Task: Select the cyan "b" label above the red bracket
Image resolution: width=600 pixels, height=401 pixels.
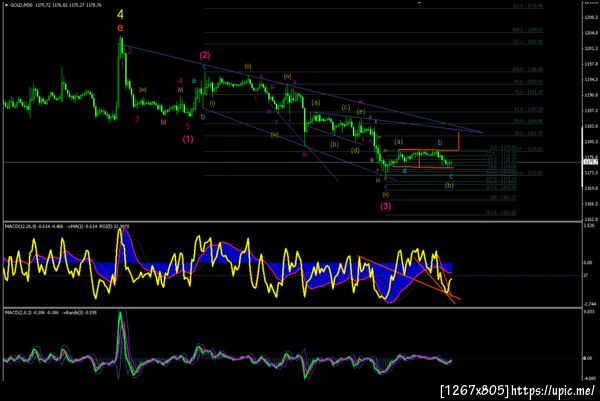Action: (440, 143)
